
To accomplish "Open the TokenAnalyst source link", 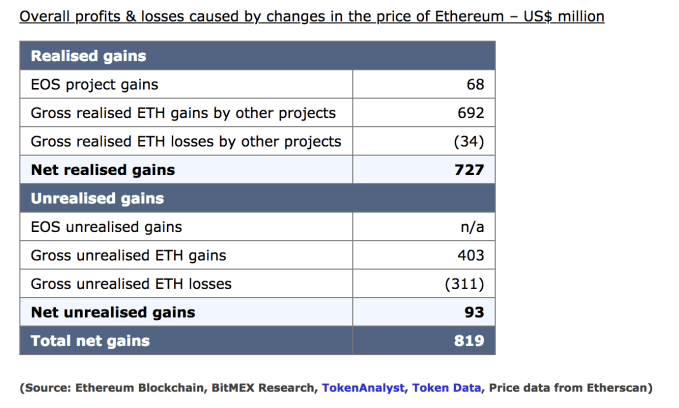I will [x=363, y=387].
